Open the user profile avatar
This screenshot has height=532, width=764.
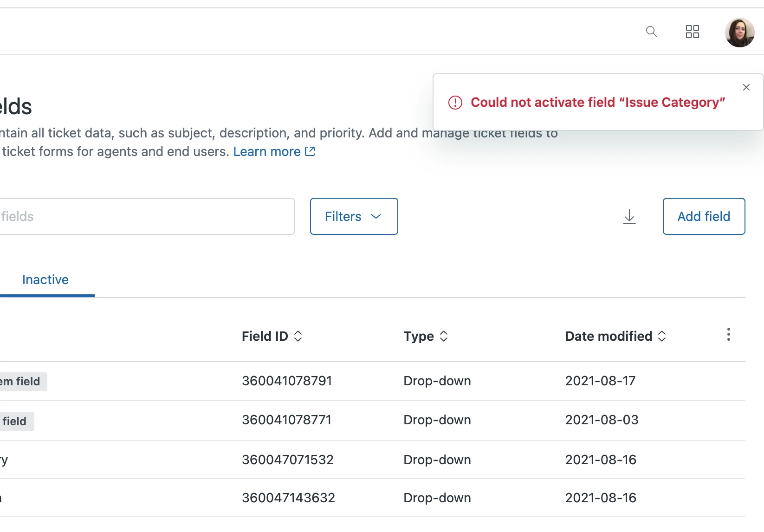(x=739, y=32)
